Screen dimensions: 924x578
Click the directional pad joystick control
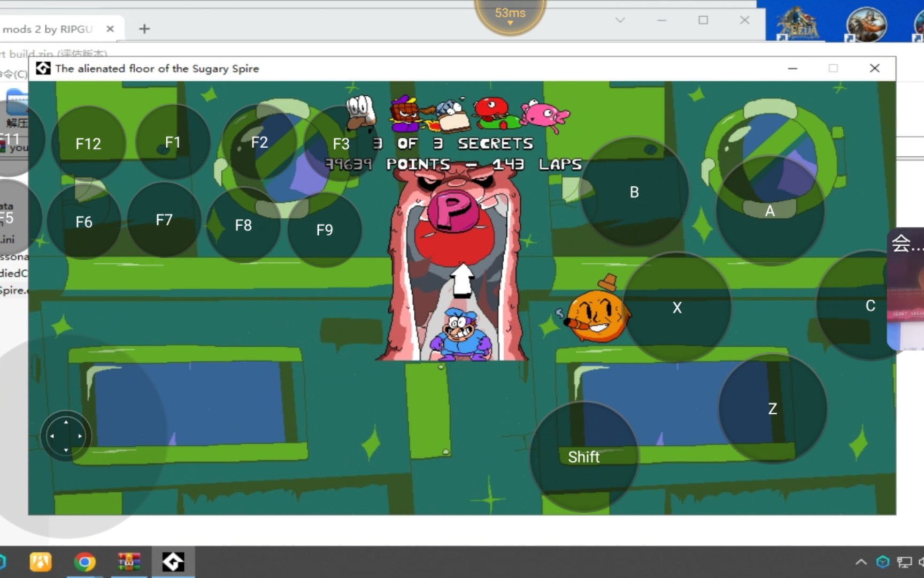(x=66, y=436)
